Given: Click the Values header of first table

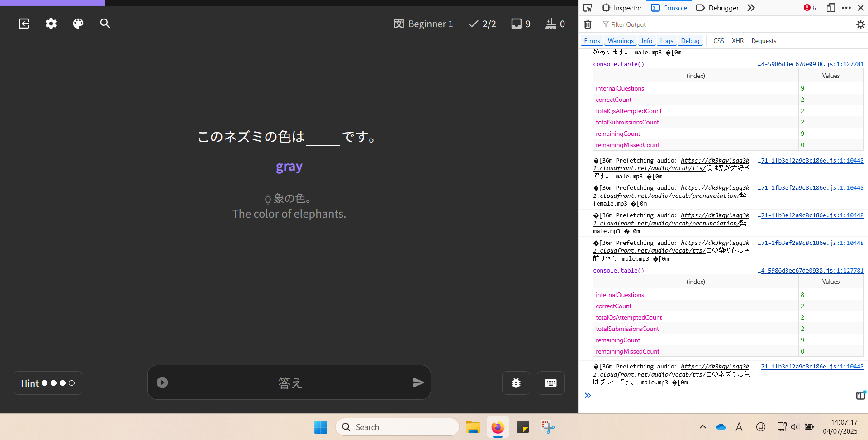Looking at the screenshot, I should pos(830,76).
